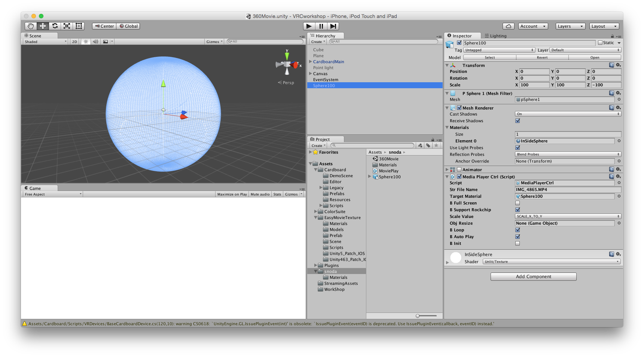Screen dimensions: 644x357
Task: Click the Project search field
Action: pyautogui.click(x=372, y=145)
